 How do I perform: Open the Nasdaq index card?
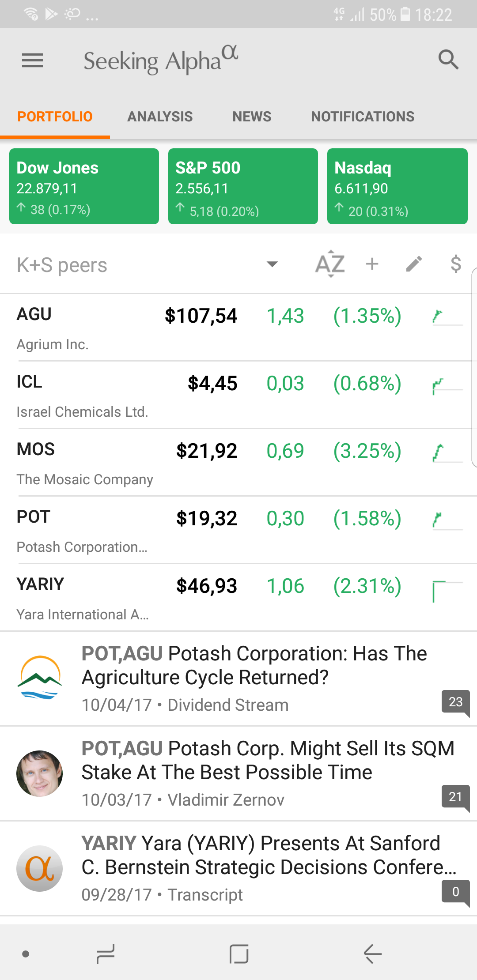point(397,186)
